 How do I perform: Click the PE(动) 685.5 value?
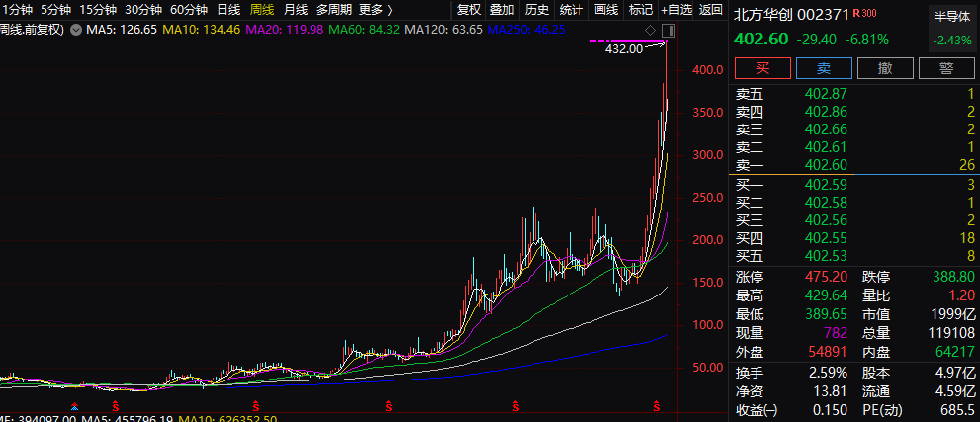[957, 410]
